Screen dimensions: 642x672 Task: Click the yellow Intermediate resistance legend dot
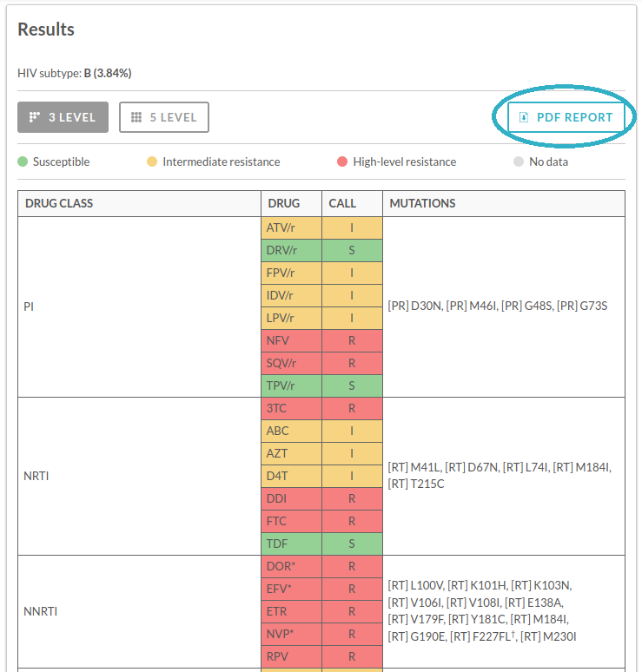pyautogui.click(x=152, y=161)
